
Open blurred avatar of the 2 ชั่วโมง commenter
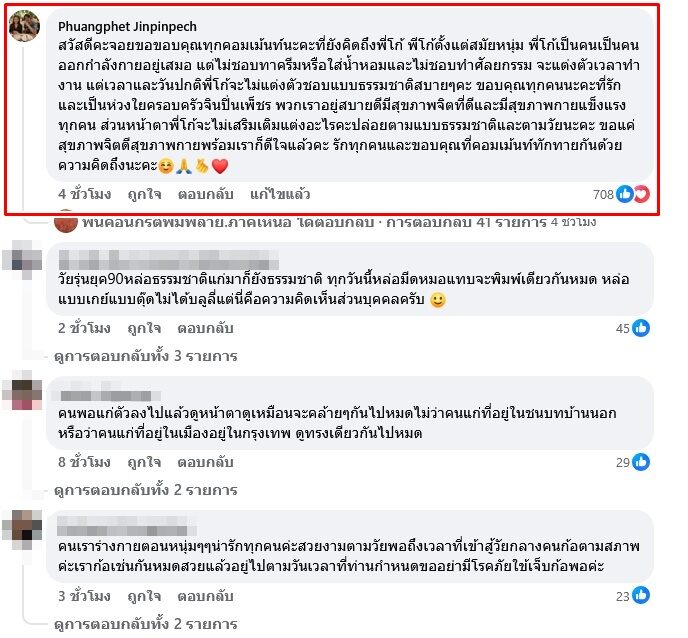(24, 259)
